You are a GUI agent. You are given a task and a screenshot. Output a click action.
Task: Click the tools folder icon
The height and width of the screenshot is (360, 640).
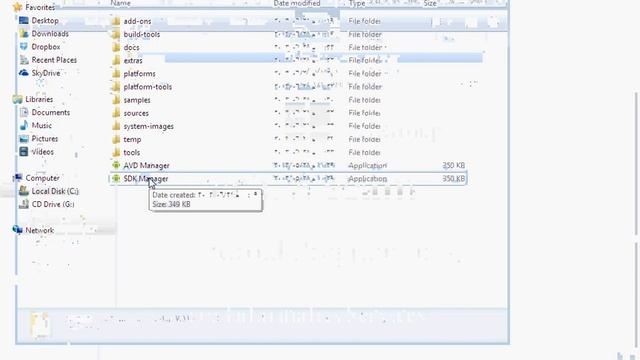pos(116,152)
